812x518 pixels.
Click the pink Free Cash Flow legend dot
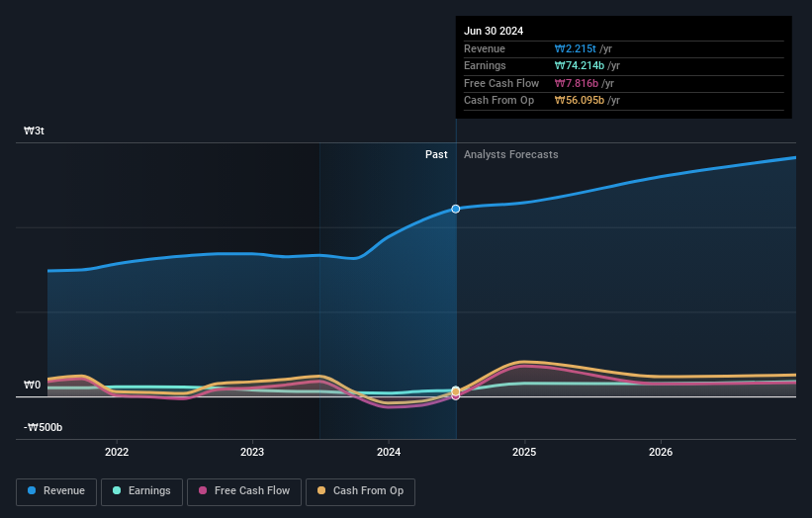pos(203,490)
